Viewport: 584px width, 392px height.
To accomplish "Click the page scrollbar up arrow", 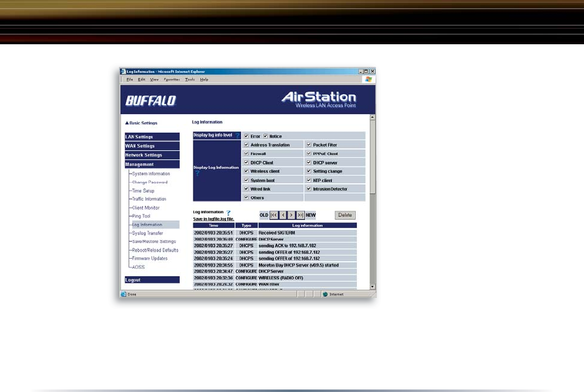I will coord(372,118).
